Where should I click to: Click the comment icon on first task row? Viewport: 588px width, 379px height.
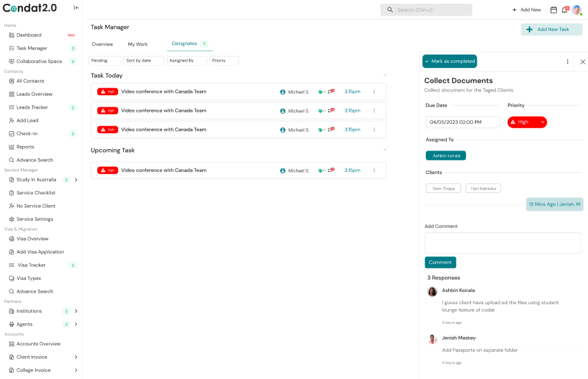(331, 91)
